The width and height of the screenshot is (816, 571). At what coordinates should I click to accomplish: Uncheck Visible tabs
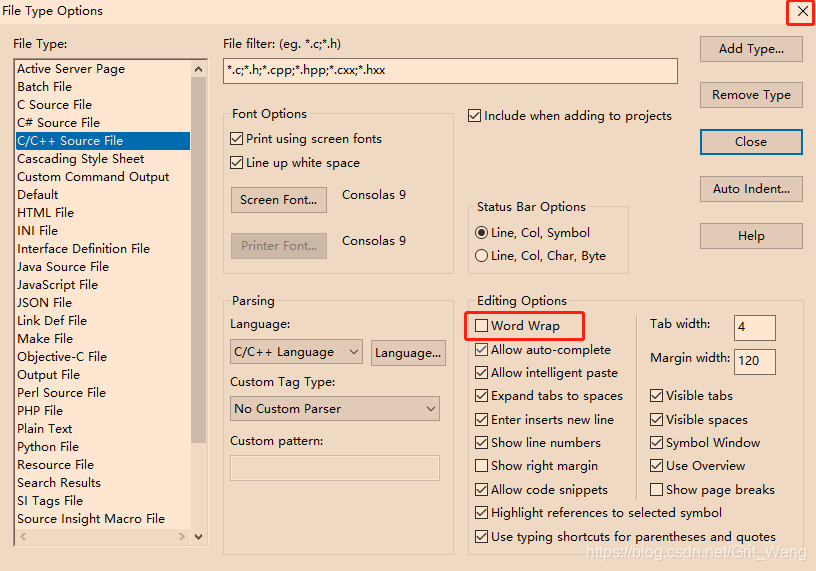click(656, 396)
